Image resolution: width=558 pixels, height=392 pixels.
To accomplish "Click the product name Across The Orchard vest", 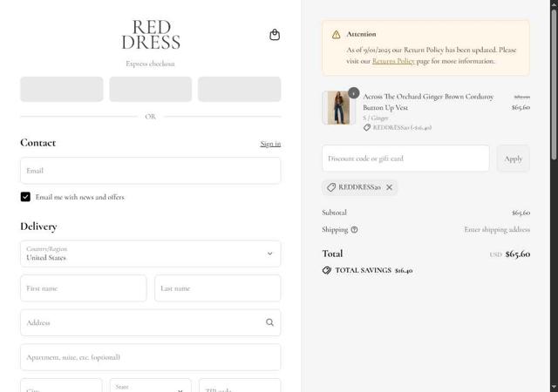I will (x=428, y=102).
